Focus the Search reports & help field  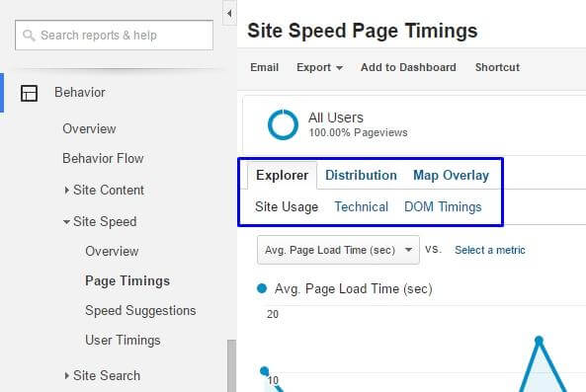[x=114, y=36]
